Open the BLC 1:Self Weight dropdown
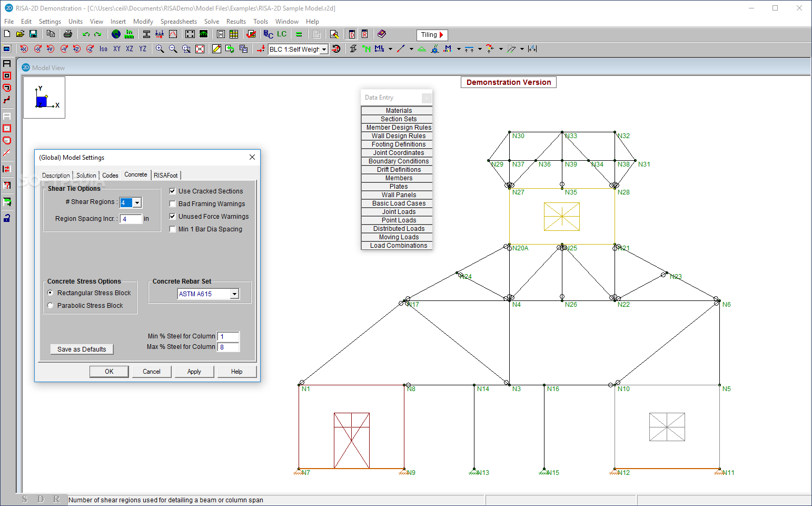The height and width of the screenshot is (506, 812). pyautogui.click(x=324, y=49)
